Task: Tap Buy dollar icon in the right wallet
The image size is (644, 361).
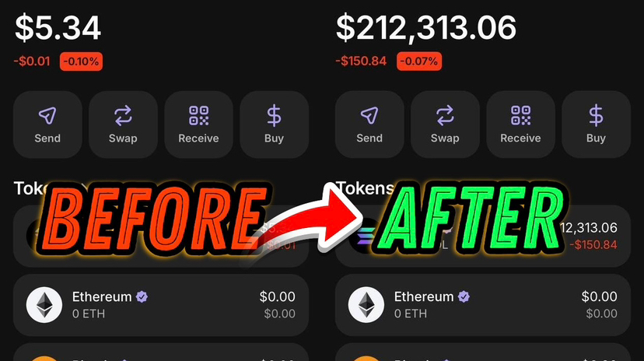Action: tap(596, 115)
